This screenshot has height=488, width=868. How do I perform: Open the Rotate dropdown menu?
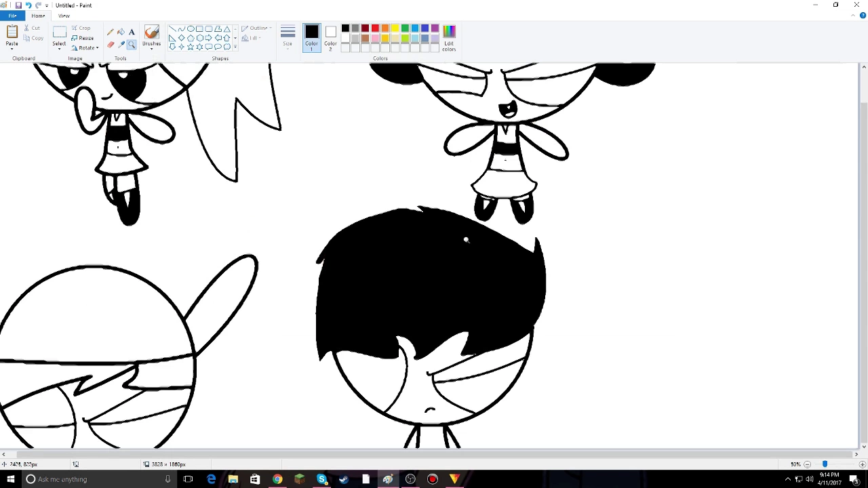click(x=85, y=47)
